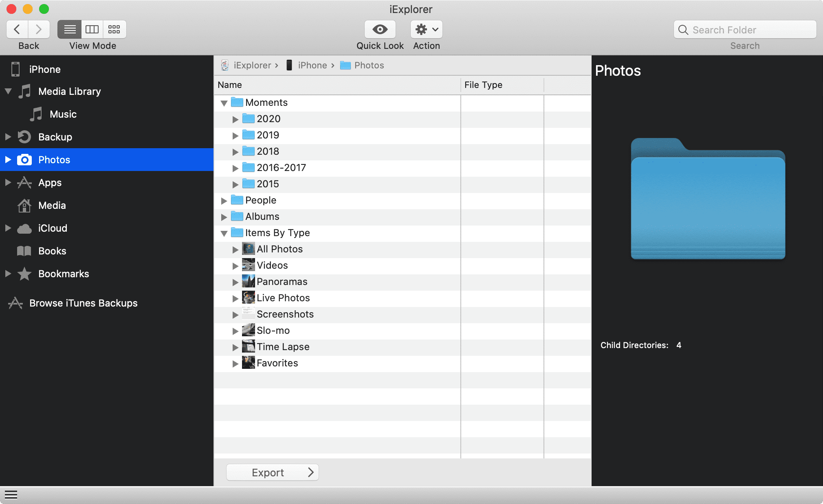Focus the Search Folder field
This screenshot has width=823, height=504.
[x=745, y=30]
